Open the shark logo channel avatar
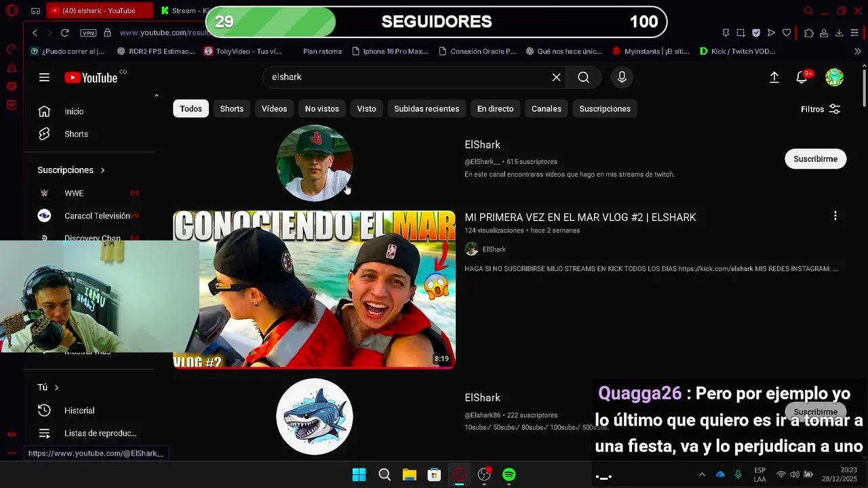The height and width of the screenshot is (488, 868). (315, 416)
